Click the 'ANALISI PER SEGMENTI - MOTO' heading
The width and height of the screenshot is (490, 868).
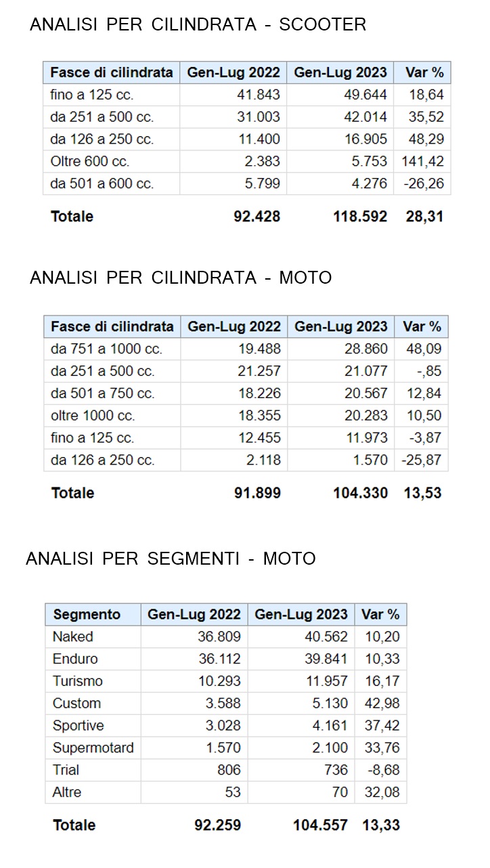171,559
